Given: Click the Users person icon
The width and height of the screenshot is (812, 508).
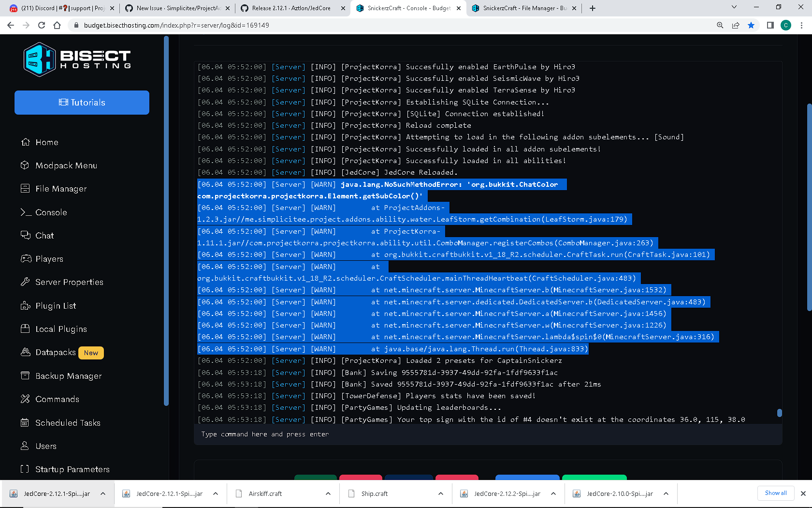Looking at the screenshot, I should [25, 446].
